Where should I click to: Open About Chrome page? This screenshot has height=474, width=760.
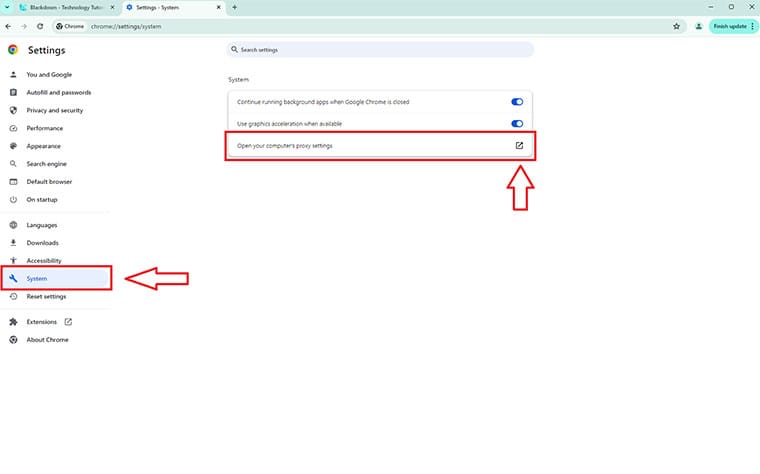47,340
